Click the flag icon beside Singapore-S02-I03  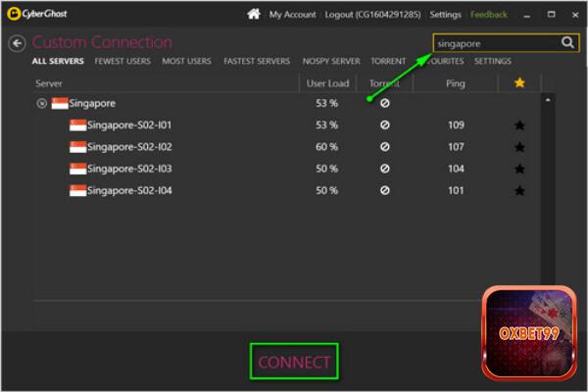pyautogui.click(x=78, y=169)
